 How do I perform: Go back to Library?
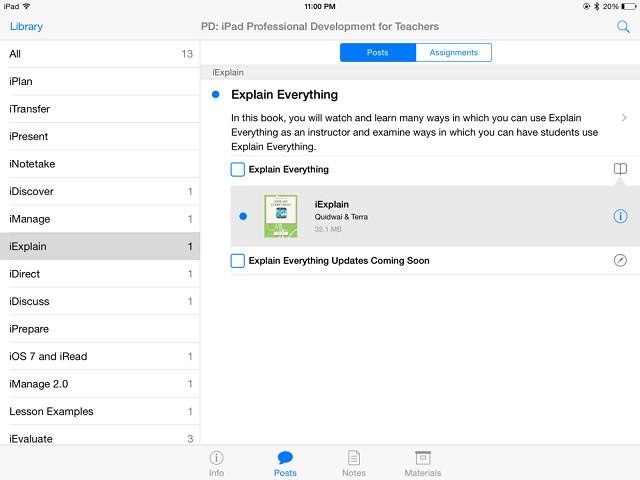pyautogui.click(x=26, y=27)
